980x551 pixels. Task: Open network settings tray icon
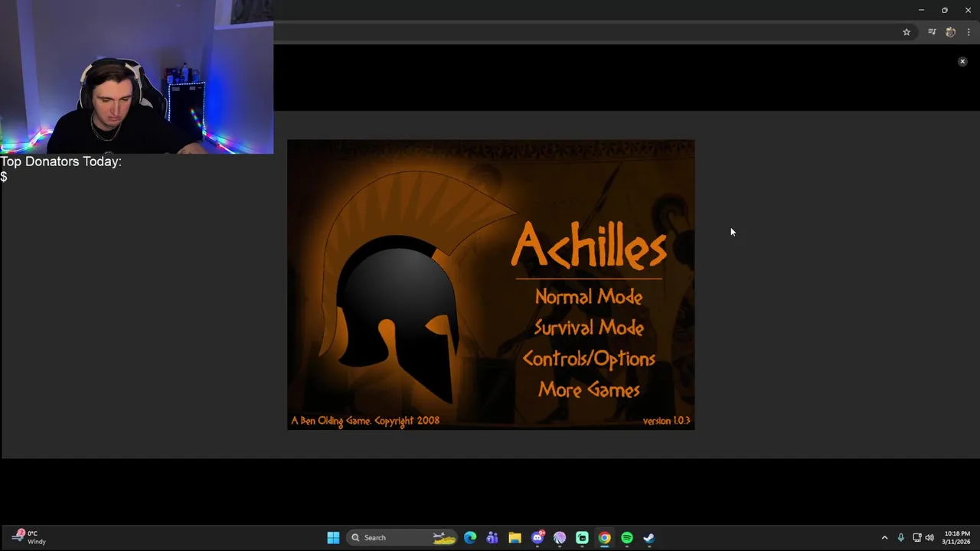pos(916,538)
